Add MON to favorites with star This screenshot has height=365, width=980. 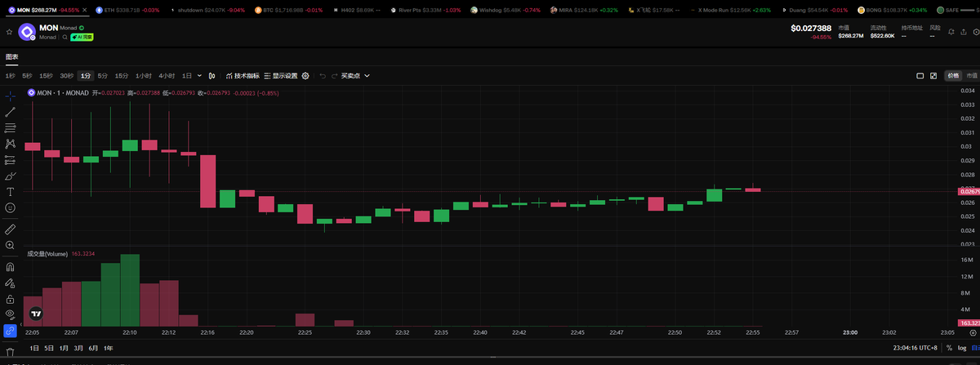pos(8,32)
